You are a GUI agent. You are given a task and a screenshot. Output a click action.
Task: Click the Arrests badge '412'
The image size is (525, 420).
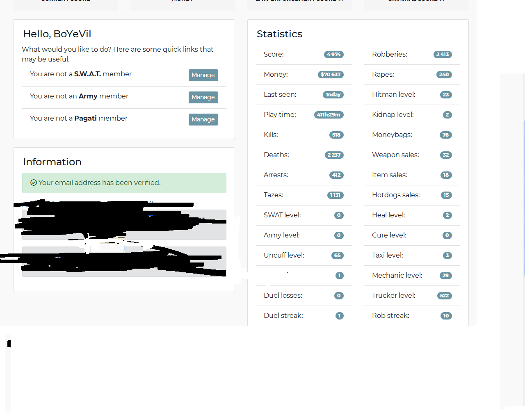coord(336,175)
